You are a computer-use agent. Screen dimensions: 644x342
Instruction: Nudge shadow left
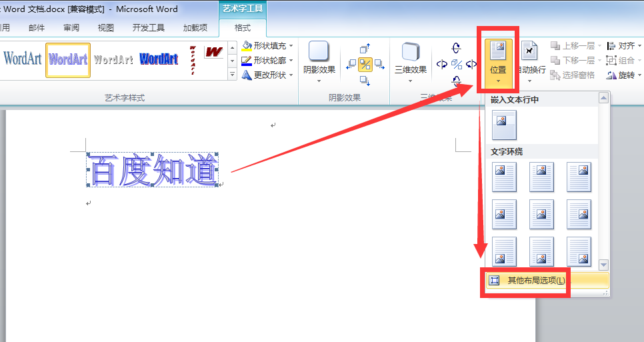coord(351,64)
